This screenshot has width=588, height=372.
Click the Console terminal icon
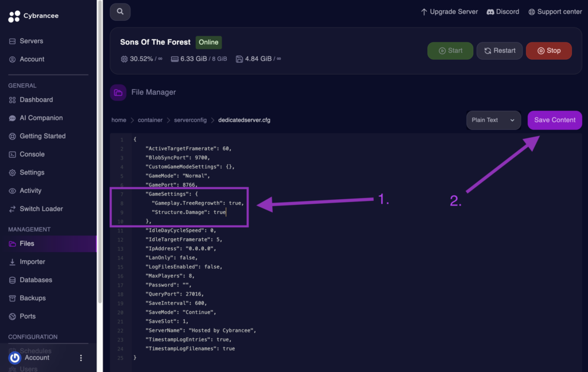pos(13,154)
